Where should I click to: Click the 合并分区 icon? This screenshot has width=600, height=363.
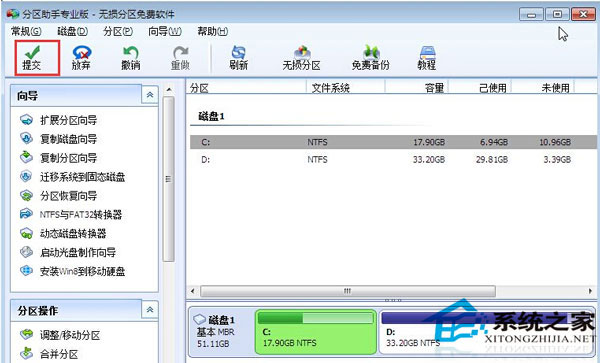(26, 353)
